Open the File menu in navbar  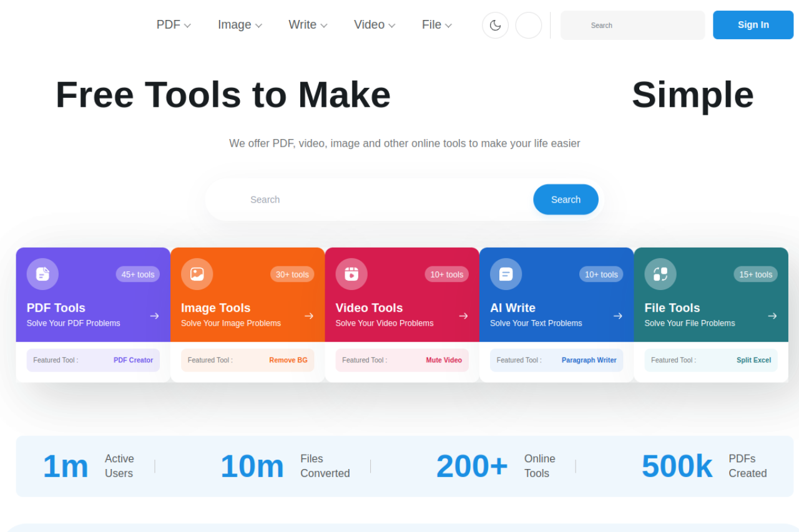pyautogui.click(x=436, y=25)
